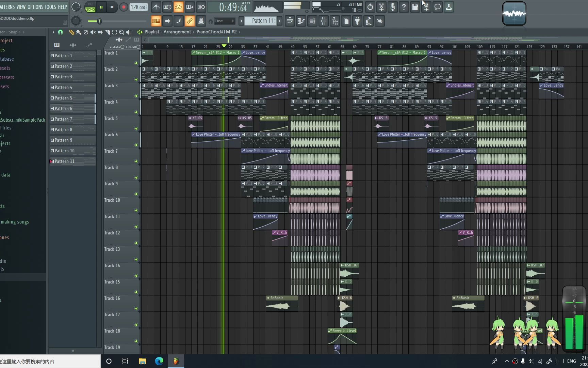This screenshot has height=368, width=588.
Task: Show audio clips tab in picker panel
Action: [73, 45]
